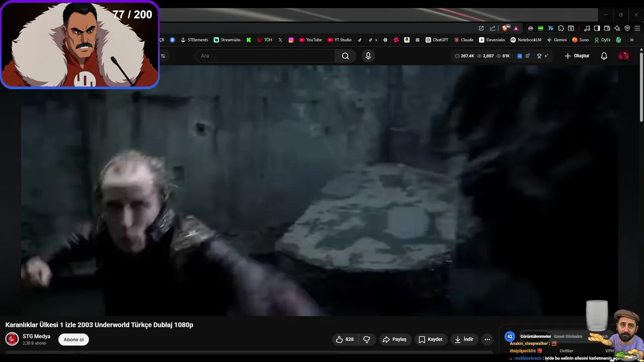
Task: Click the open-in-new-window icon in address bar
Action: point(481,28)
